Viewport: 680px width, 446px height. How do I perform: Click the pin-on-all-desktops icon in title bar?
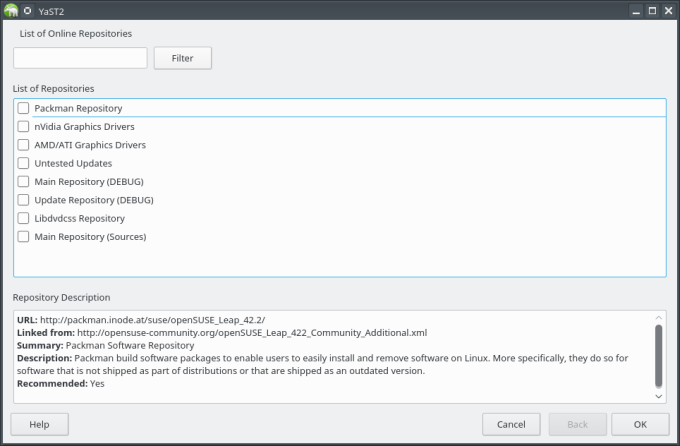[x=28, y=10]
